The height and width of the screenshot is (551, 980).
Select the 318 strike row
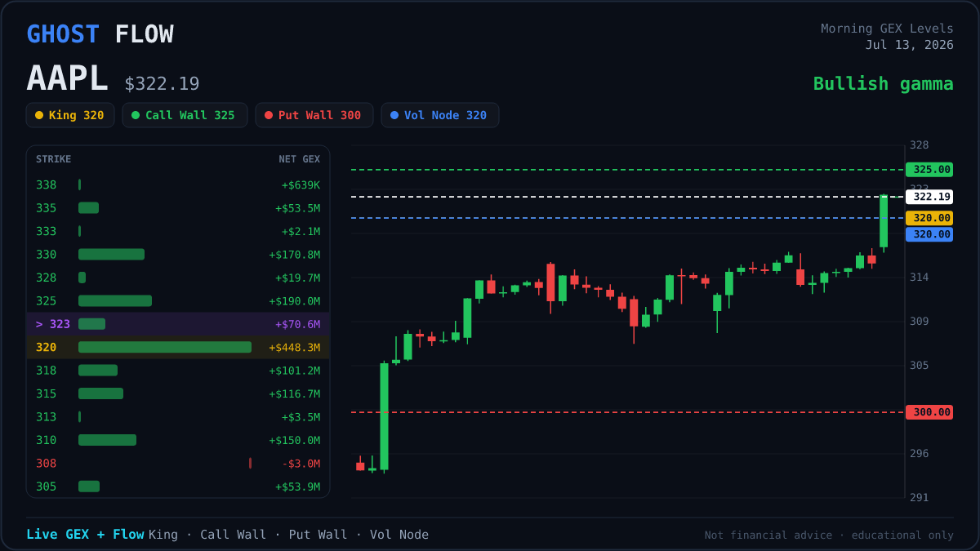pyautogui.click(x=178, y=371)
